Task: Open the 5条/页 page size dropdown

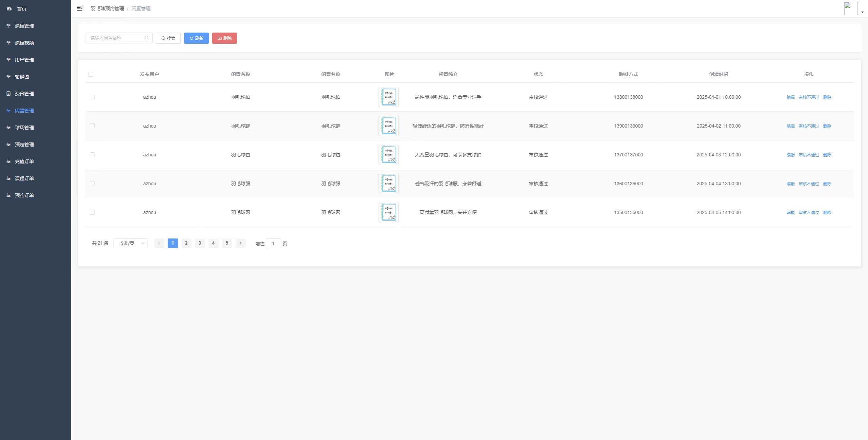Action: (131, 243)
